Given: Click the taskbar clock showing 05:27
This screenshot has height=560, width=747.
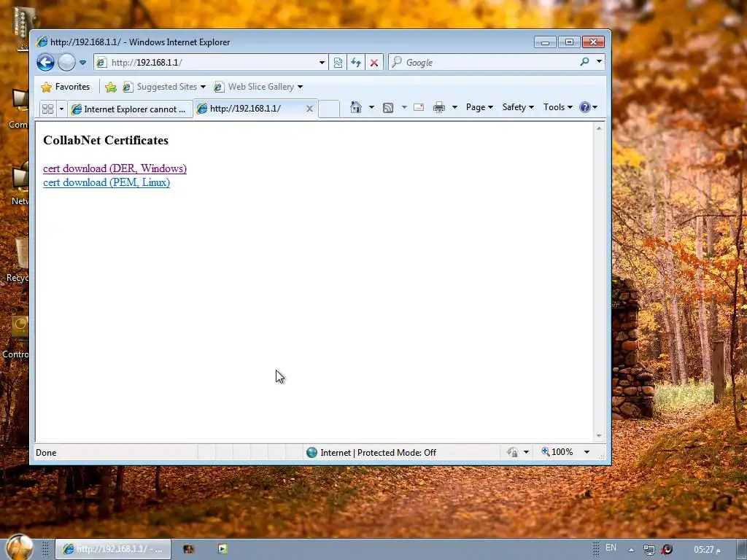Looking at the screenshot, I should point(707,550).
